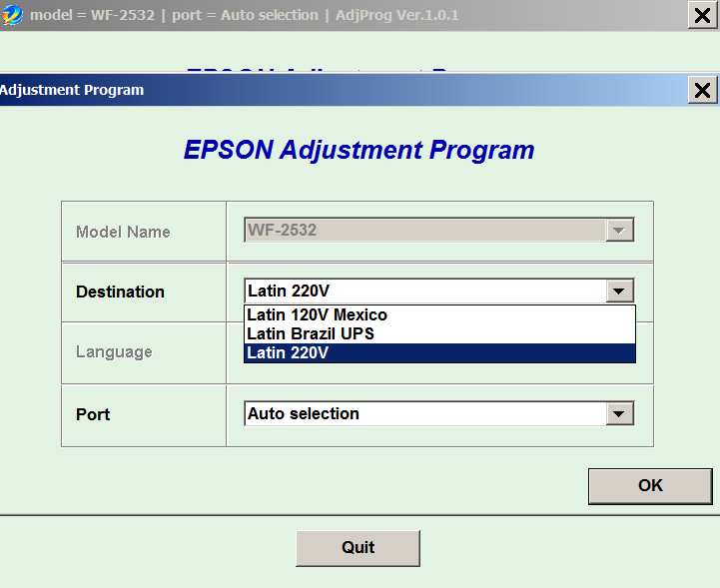
Task: Close the main AdjProg window behind
Action: pos(702,15)
